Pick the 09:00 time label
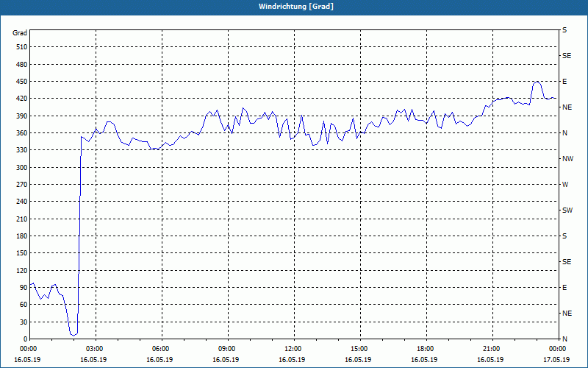 pyautogui.click(x=226, y=349)
